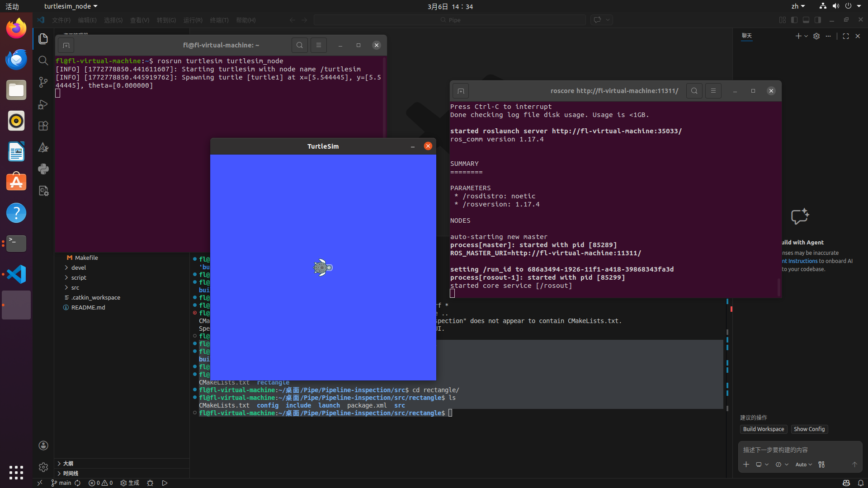Image resolution: width=868 pixels, height=488 pixels.
Task: Open chat settings gear icon
Action: (x=816, y=36)
